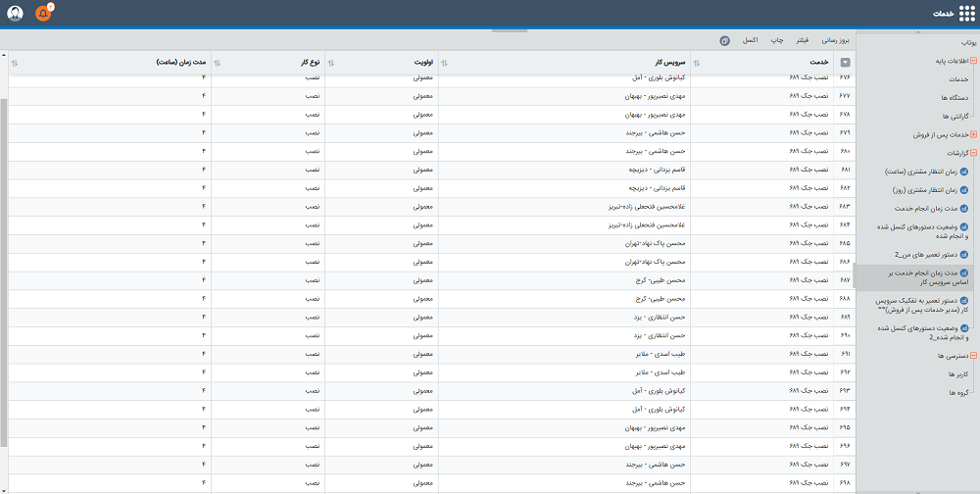Expand the خدمات پس از فروش tree node
Viewport: 980px width, 494px height.
[x=973, y=134]
